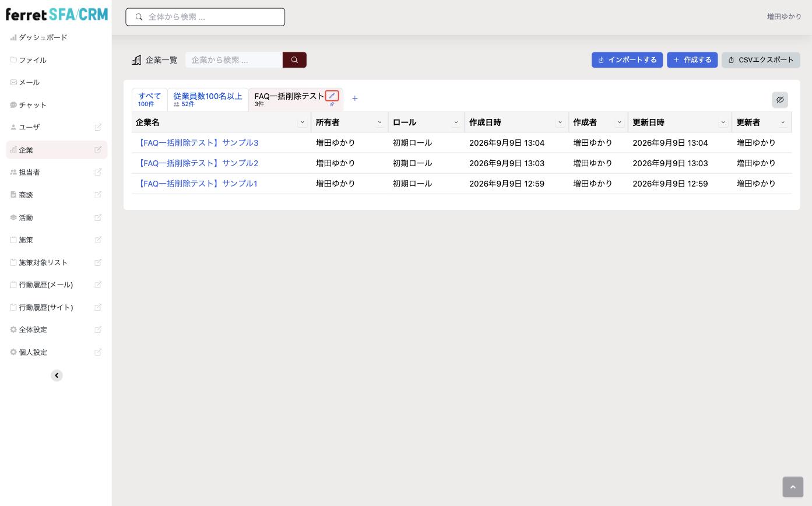Open the 作成日時 column dropdown
Image resolution: width=812 pixels, height=506 pixels.
(560, 122)
